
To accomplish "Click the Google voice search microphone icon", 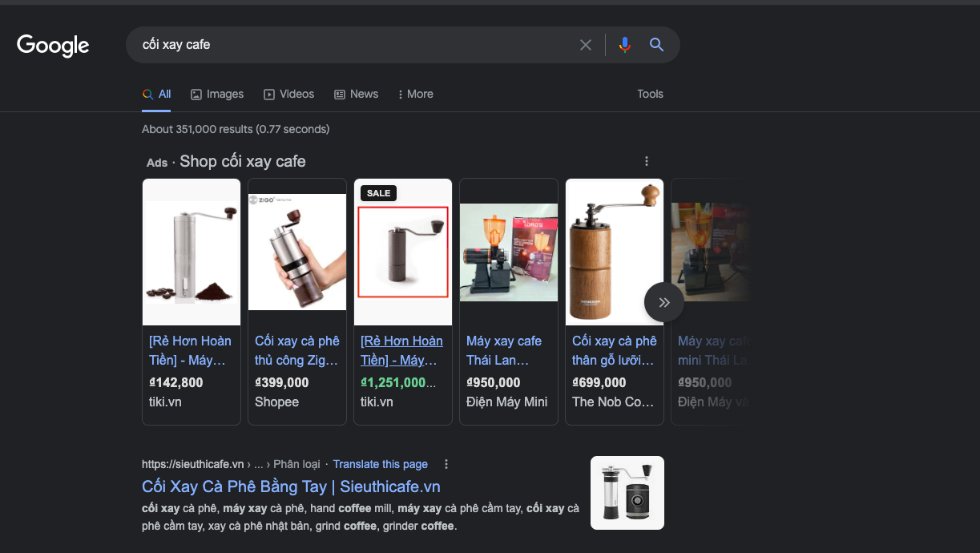I will (625, 45).
